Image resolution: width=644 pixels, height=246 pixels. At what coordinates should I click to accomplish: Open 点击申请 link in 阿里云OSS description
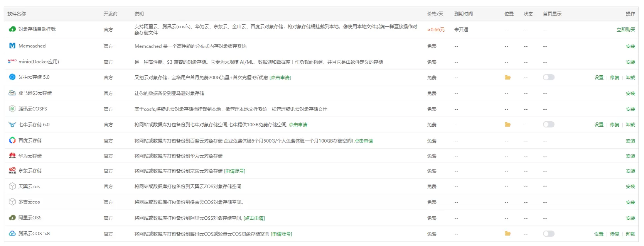click(x=254, y=218)
